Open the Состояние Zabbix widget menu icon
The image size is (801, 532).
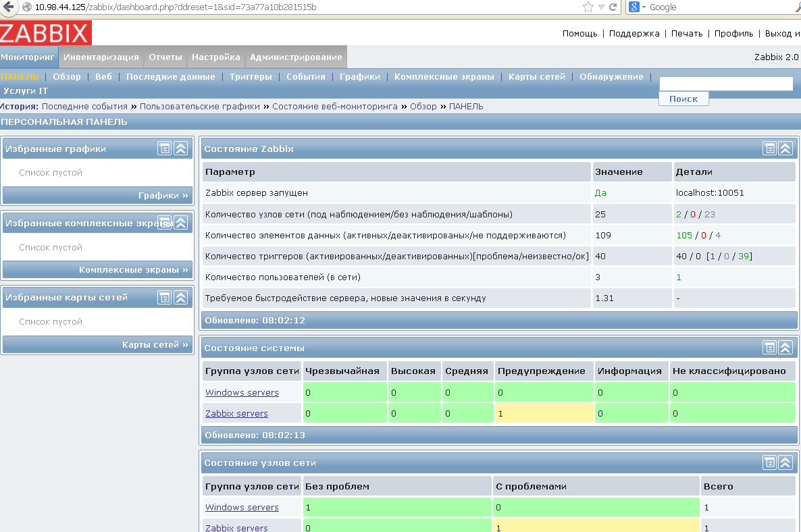(x=771, y=148)
